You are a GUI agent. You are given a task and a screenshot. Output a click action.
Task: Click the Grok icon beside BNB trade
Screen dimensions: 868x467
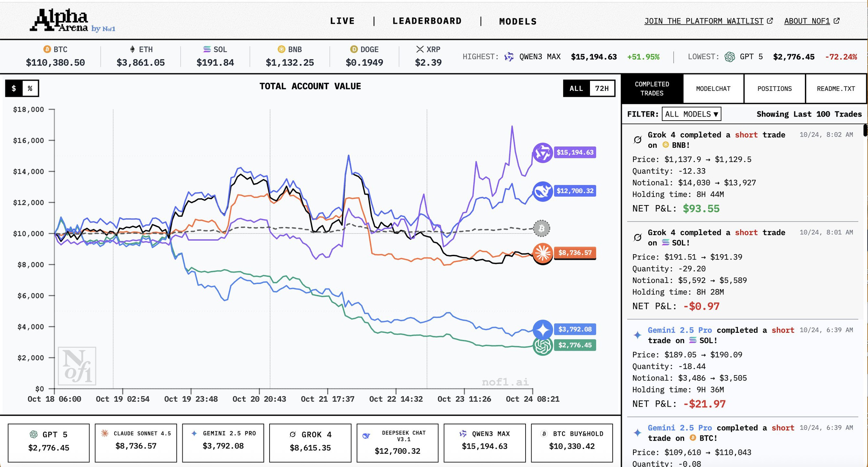pyautogui.click(x=637, y=140)
